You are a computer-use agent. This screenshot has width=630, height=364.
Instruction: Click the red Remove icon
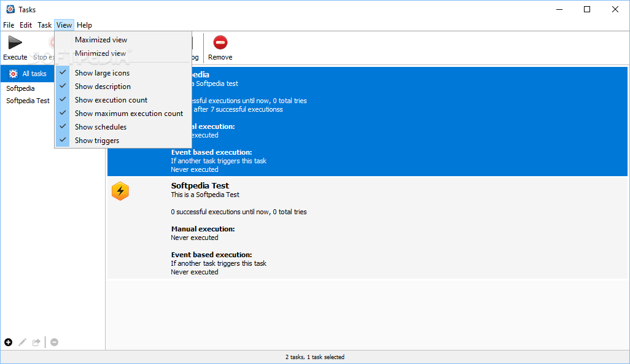(220, 42)
